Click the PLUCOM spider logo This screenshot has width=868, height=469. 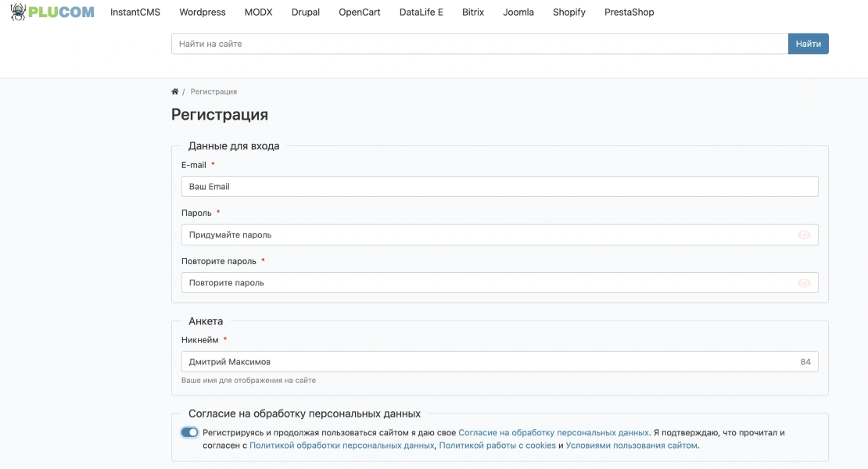click(x=52, y=13)
